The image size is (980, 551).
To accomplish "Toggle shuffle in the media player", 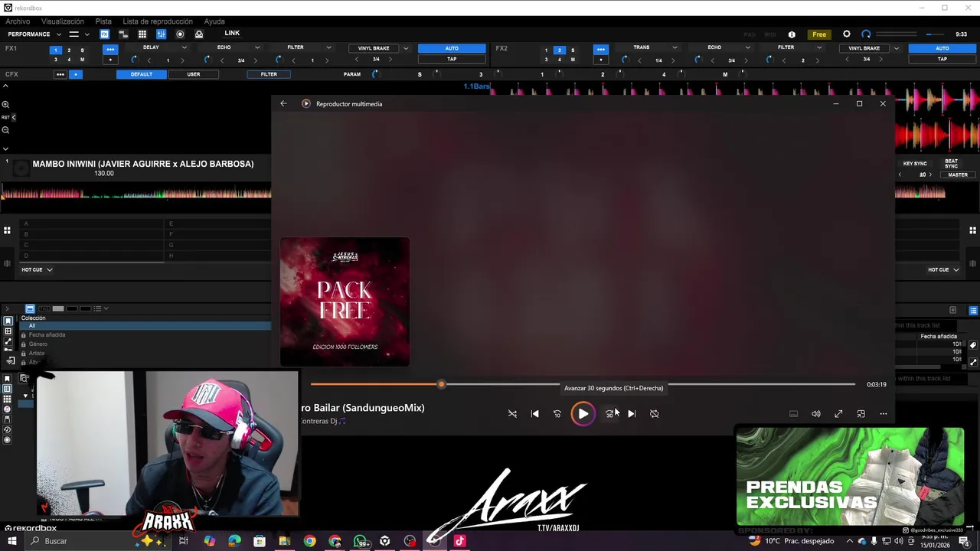I will [512, 413].
